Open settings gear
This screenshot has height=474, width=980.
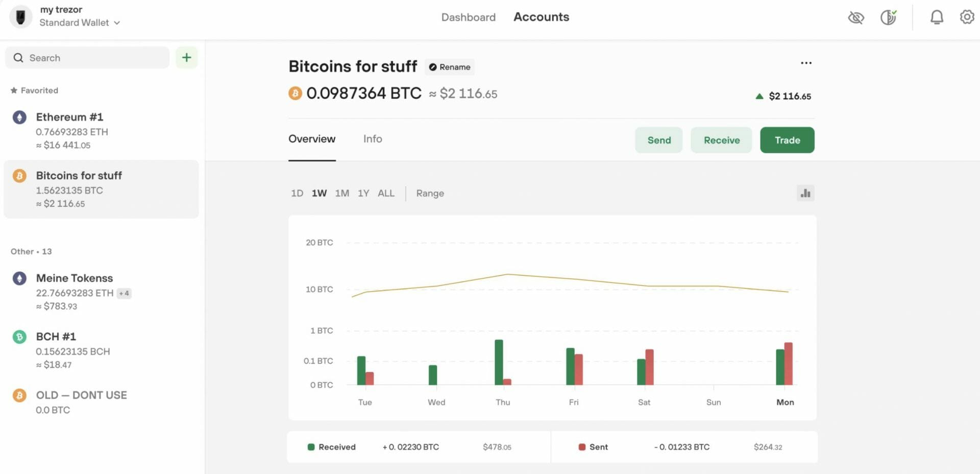tap(967, 17)
